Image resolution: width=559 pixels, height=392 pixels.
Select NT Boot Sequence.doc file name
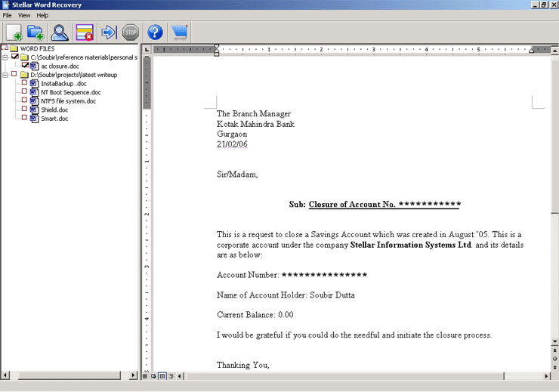(x=70, y=92)
